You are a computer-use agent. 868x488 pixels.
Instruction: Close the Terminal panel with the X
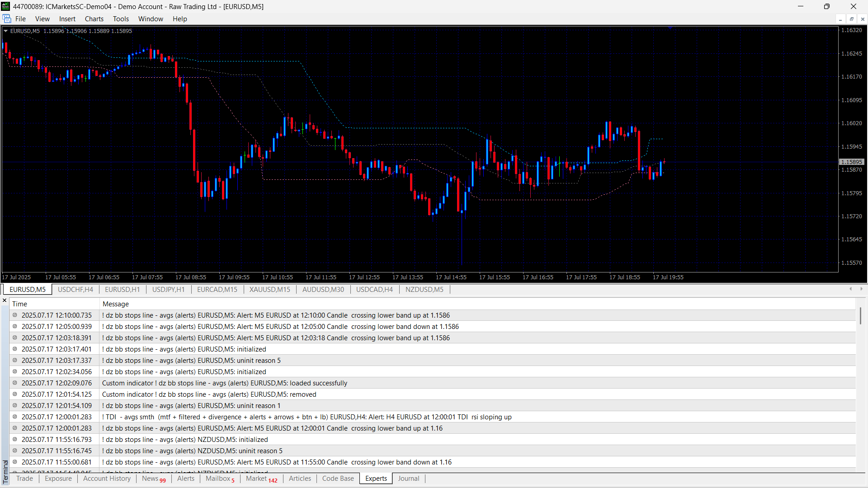(5, 300)
